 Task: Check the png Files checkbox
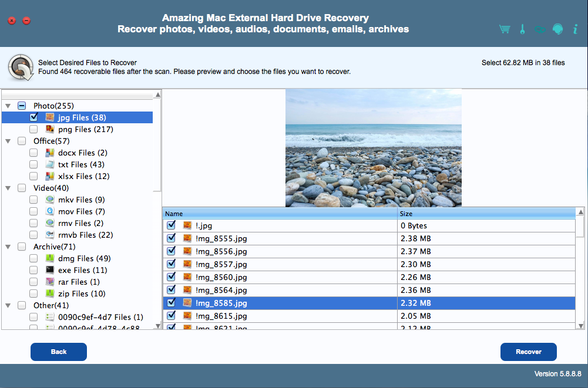[33, 129]
